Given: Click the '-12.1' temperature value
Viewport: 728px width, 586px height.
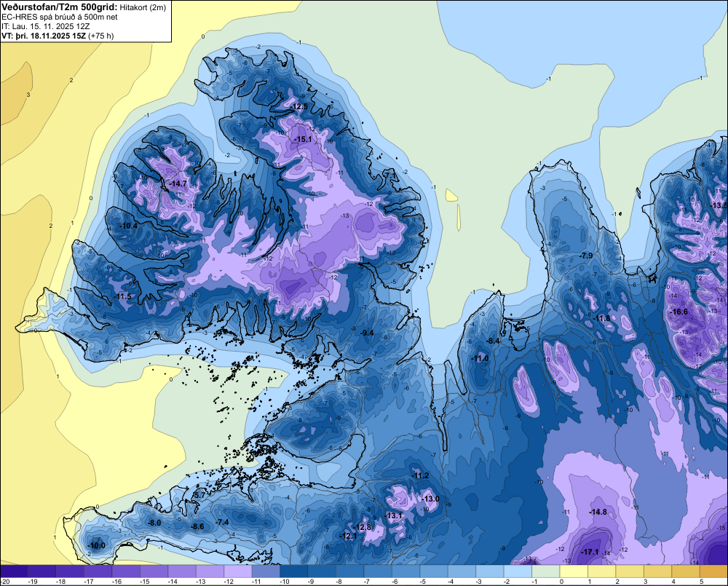Looking at the screenshot, I should point(349,536).
